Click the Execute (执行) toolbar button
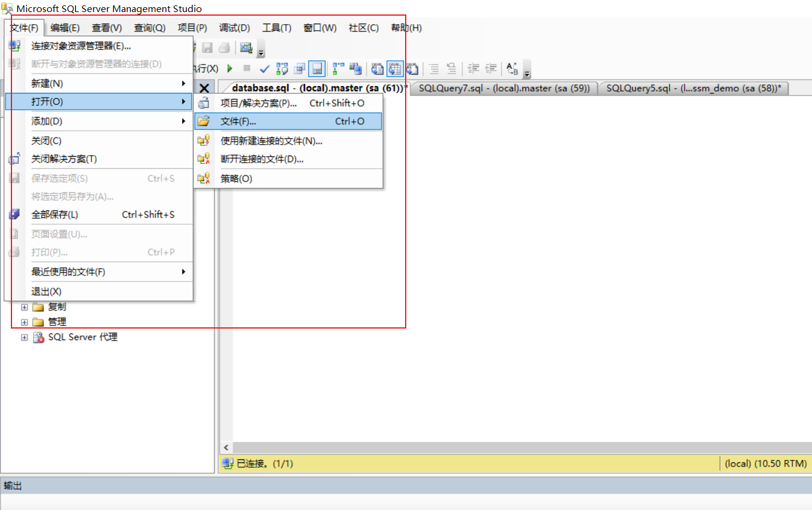This screenshot has width=812, height=510. point(206,69)
